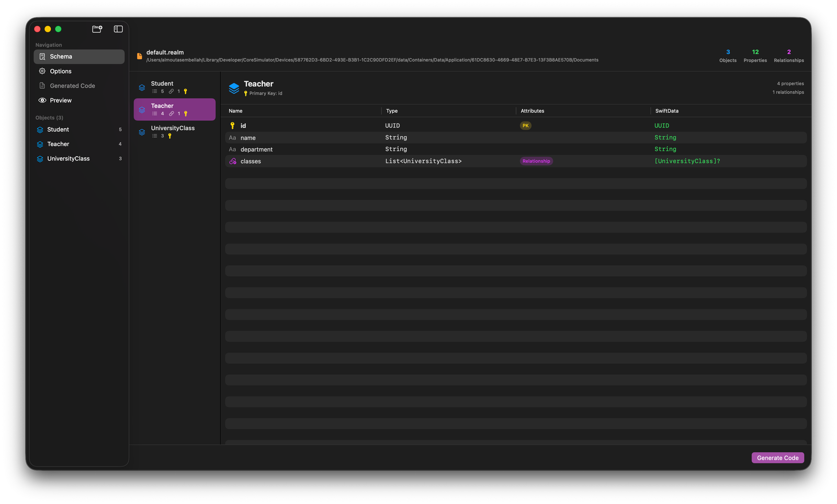Screen dimensions: 837x504
Task: Click the Student stack icon in Objects list
Action: [40, 129]
